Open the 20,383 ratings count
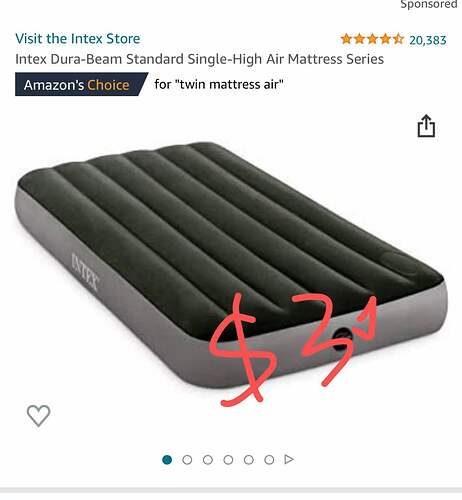Image resolution: width=462 pixels, height=500 pixels. click(x=428, y=40)
